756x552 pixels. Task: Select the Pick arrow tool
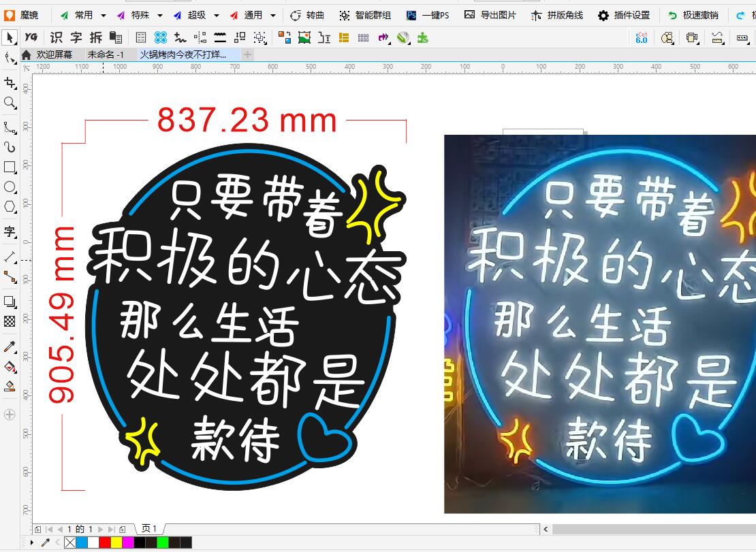10,37
